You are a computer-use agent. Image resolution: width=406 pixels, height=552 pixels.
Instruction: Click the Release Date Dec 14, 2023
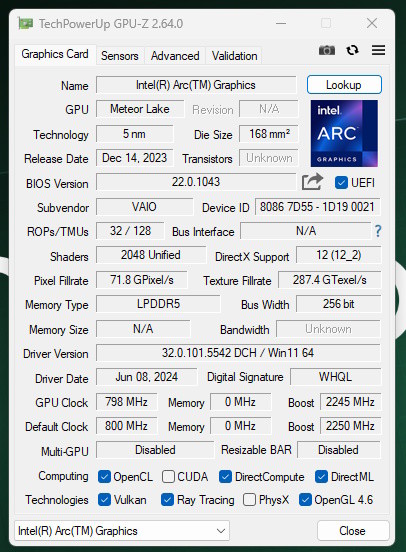pyautogui.click(x=135, y=158)
